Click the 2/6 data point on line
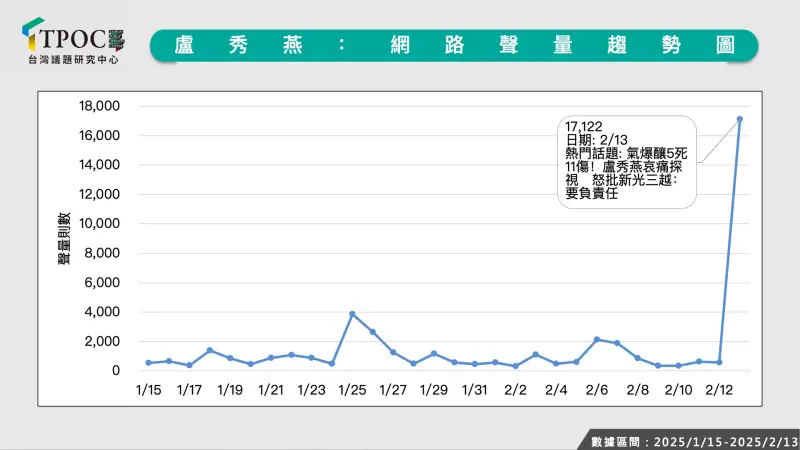This screenshot has width=800, height=450. click(597, 339)
